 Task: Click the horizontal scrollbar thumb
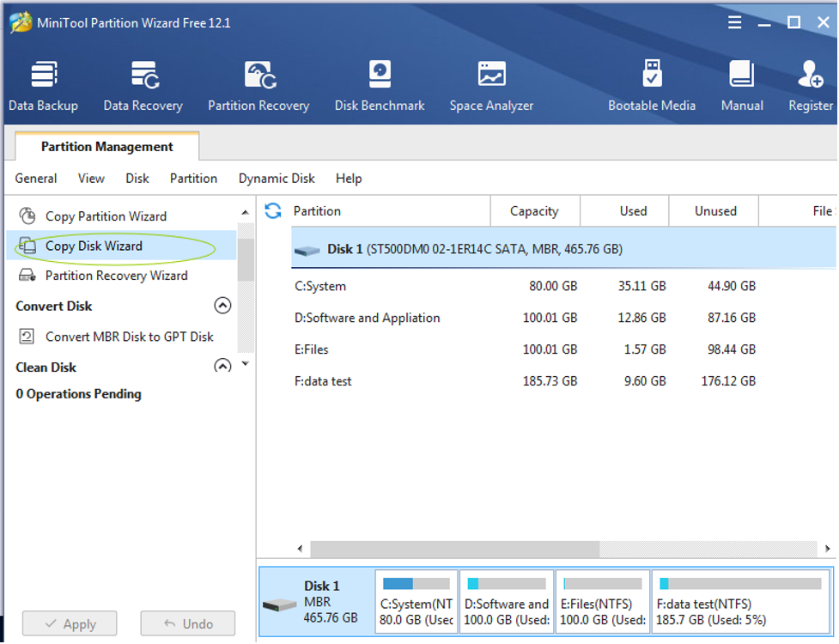point(455,549)
